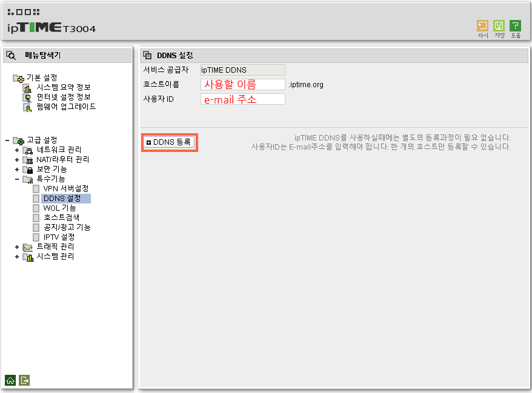Click the DDNS 등록 button
The image size is (532, 393).
[x=169, y=142]
